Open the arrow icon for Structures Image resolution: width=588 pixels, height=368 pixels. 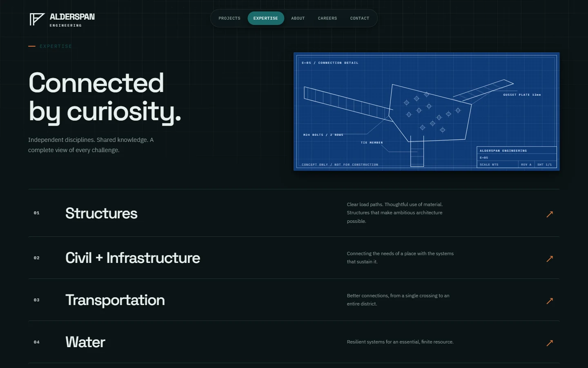click(550, 214)
